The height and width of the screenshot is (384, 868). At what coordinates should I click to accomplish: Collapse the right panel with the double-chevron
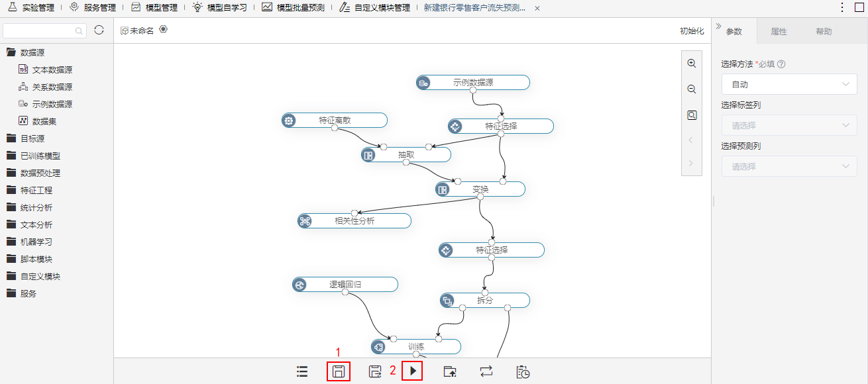coord(718,26)
